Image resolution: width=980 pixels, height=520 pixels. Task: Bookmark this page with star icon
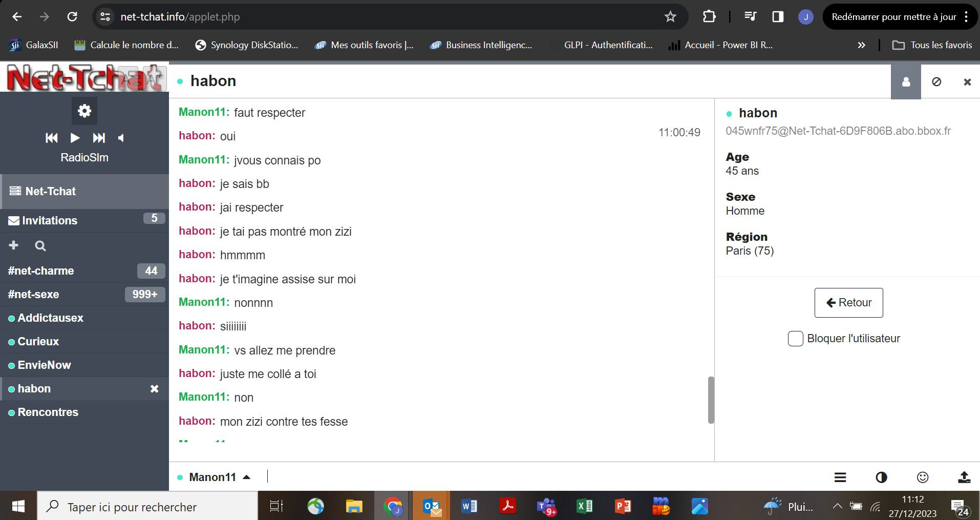pyautogui.click(x=670, y=17)
